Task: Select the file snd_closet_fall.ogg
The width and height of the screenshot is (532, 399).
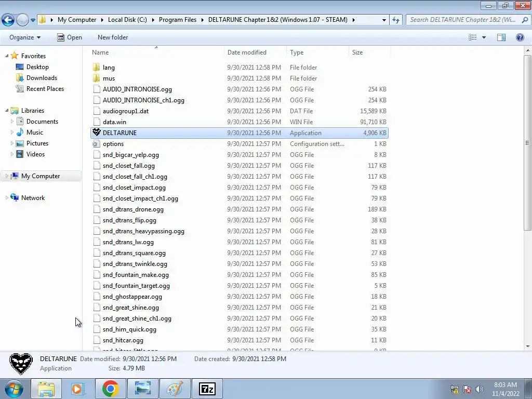Action: [129, 166]
